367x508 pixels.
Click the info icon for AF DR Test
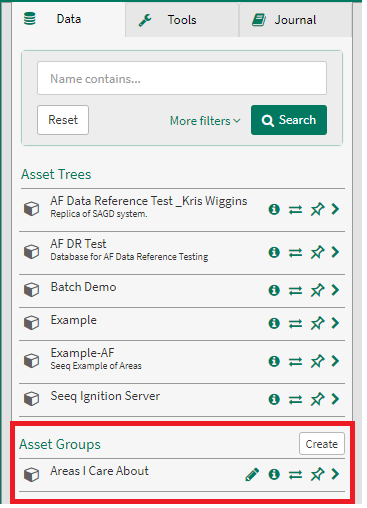[274, 252]
